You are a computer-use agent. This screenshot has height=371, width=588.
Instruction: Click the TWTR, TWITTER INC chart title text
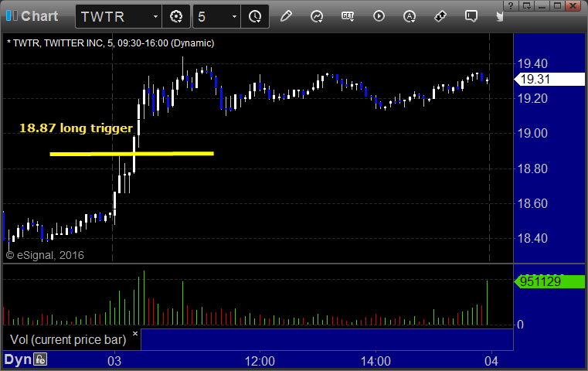(110, 43)
